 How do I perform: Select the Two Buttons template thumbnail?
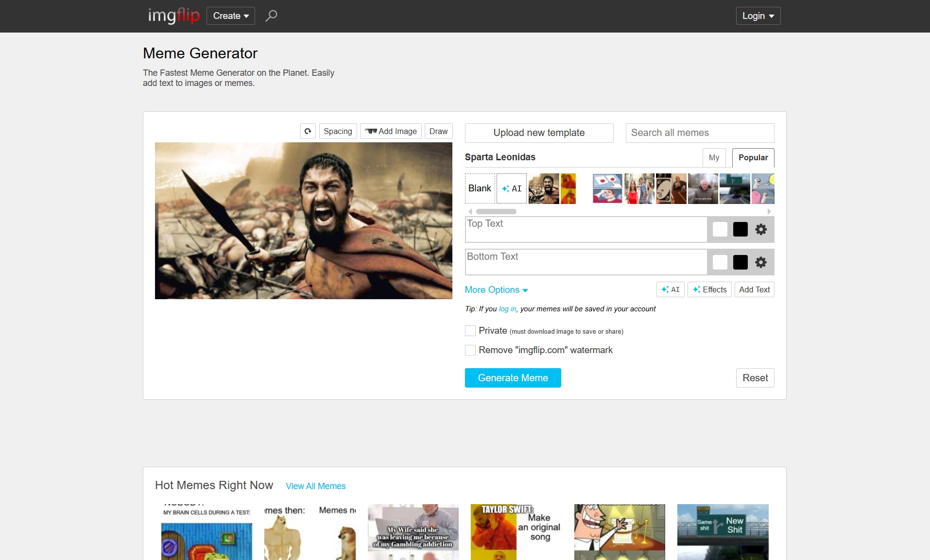[607, 188]
